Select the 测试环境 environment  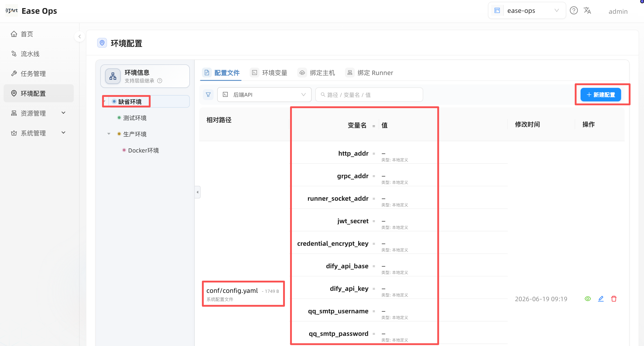[135, 118]
